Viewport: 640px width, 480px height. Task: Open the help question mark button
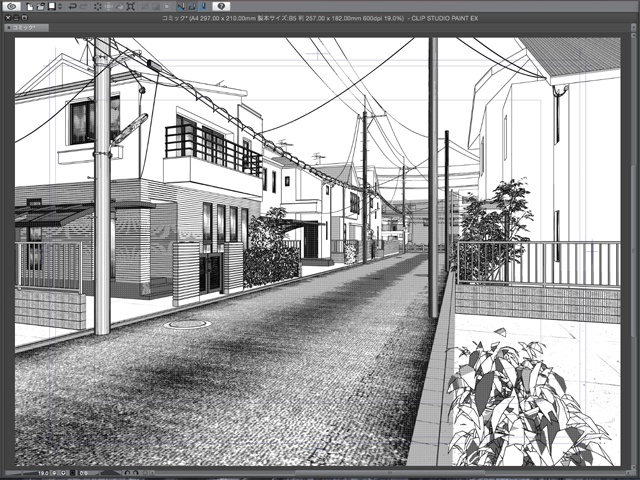point(221,6)
